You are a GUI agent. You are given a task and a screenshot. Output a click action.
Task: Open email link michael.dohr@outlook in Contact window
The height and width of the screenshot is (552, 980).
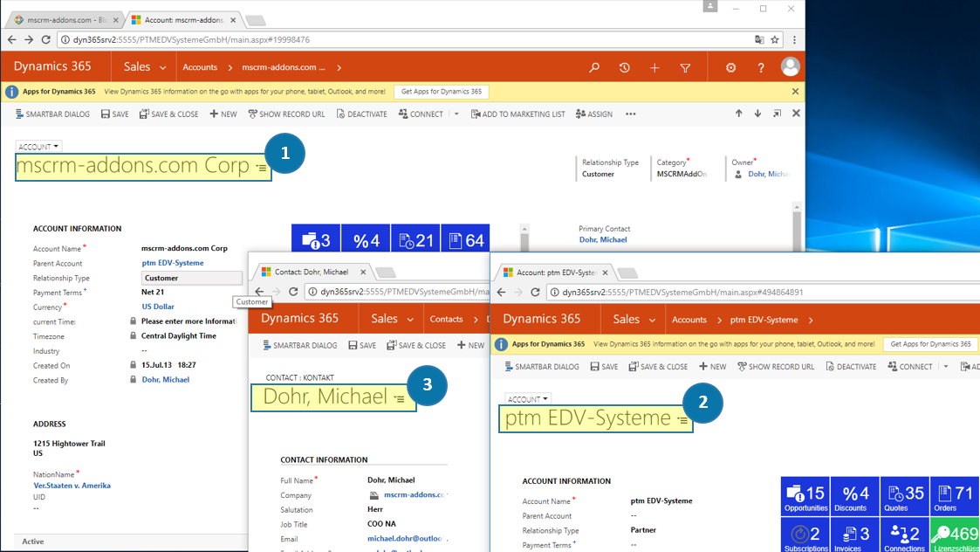coord(404,539)
